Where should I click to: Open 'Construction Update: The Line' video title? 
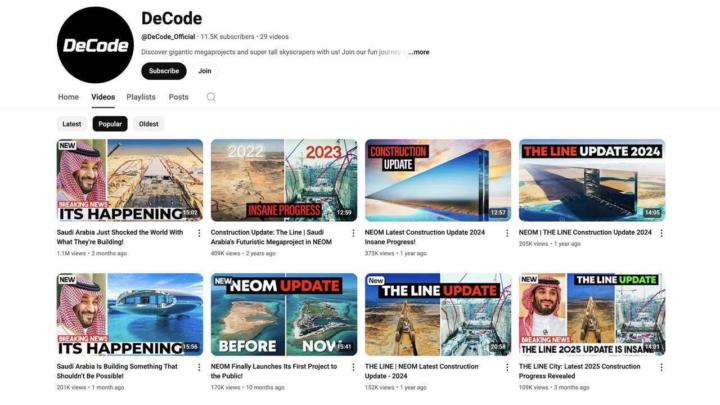point(271,237)
